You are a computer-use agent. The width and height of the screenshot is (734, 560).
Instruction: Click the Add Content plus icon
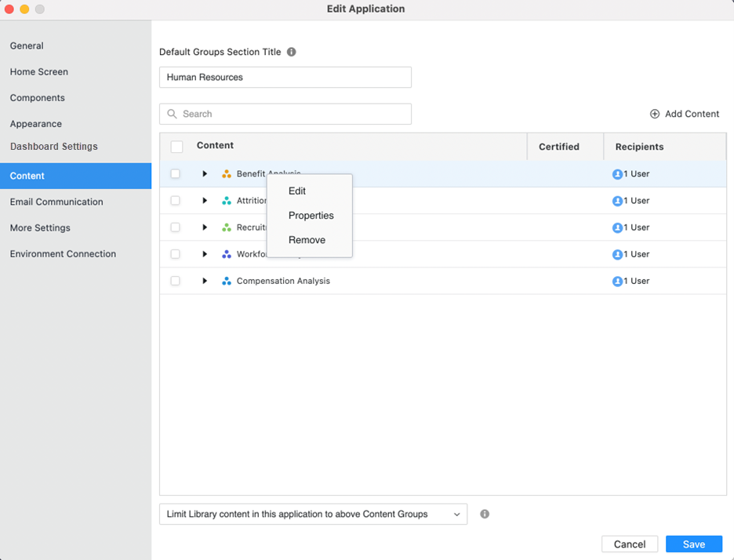point(655,114)
